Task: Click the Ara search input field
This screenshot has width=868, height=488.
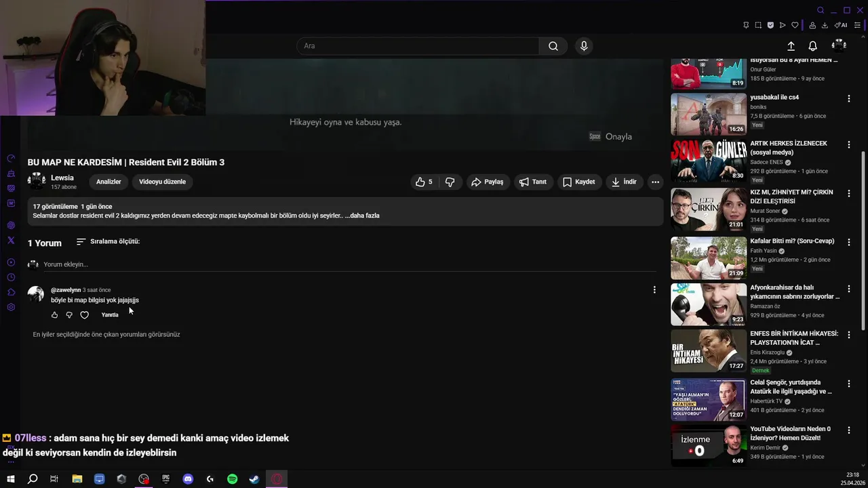Action: (418, 46)
